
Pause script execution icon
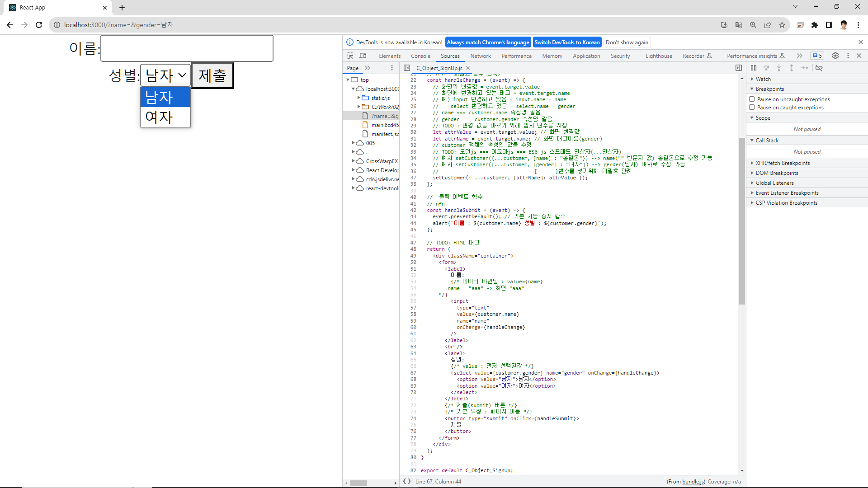[754, 68]
